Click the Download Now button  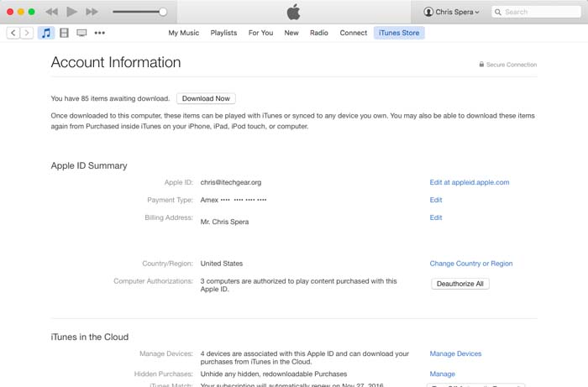pos(206,98)
